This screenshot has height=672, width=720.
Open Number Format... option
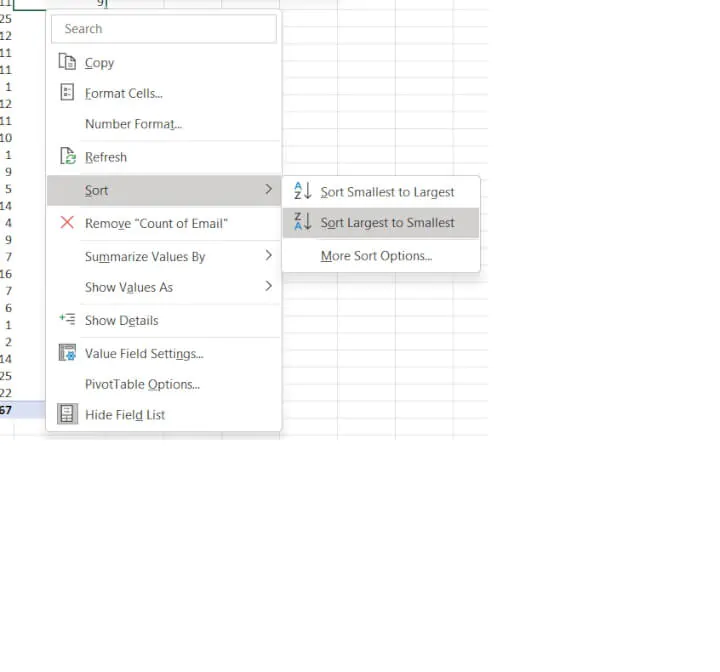tap(163, 124)
